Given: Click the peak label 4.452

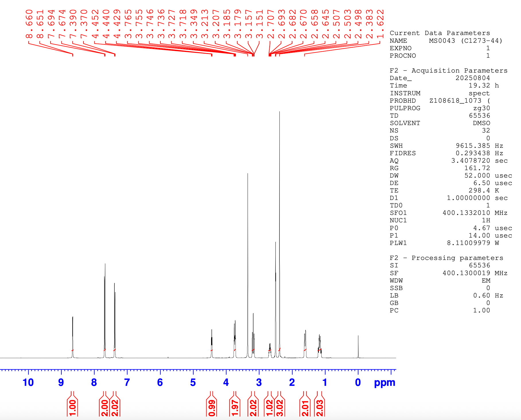Looking at the screenshot, I should 95,24.
